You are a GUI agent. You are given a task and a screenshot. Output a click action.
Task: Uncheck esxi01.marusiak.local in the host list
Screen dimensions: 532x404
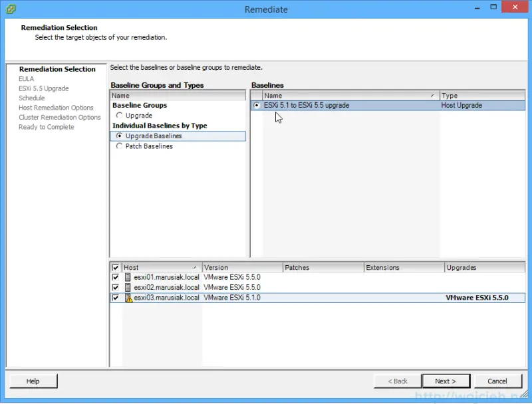point(116,277)
